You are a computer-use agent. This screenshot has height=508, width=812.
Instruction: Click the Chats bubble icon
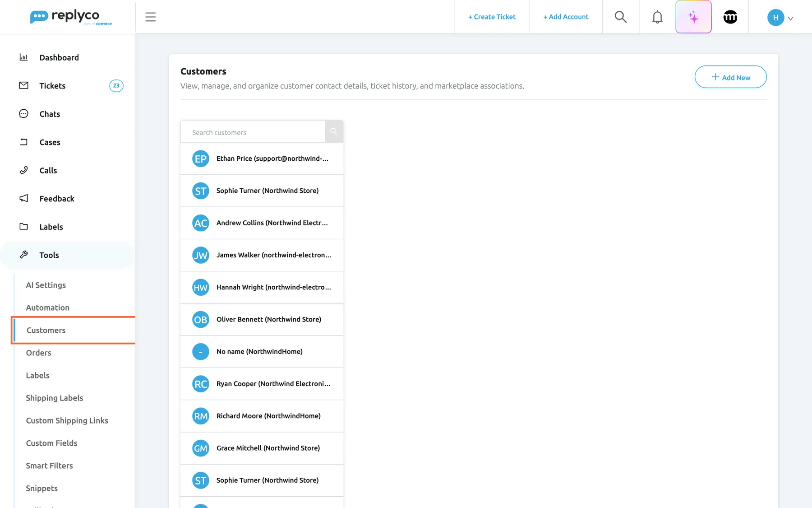click(x=23, y=114)
